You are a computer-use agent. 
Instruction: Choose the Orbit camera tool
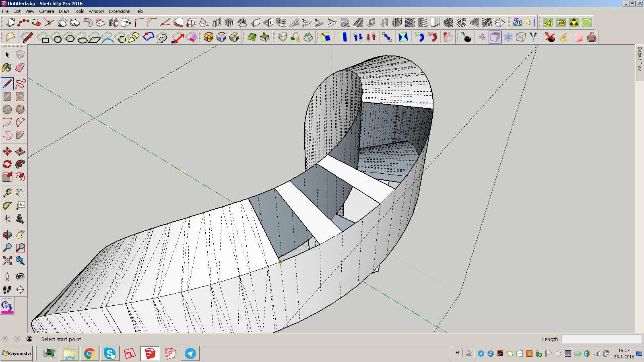pyautogui.click(x=7, y=235)
